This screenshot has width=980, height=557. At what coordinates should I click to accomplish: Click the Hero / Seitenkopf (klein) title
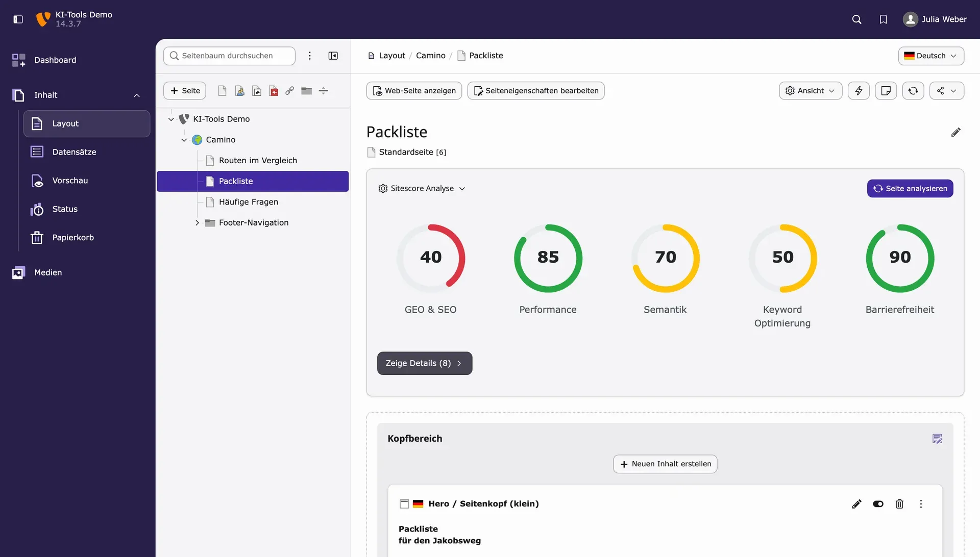click(483, 504)
